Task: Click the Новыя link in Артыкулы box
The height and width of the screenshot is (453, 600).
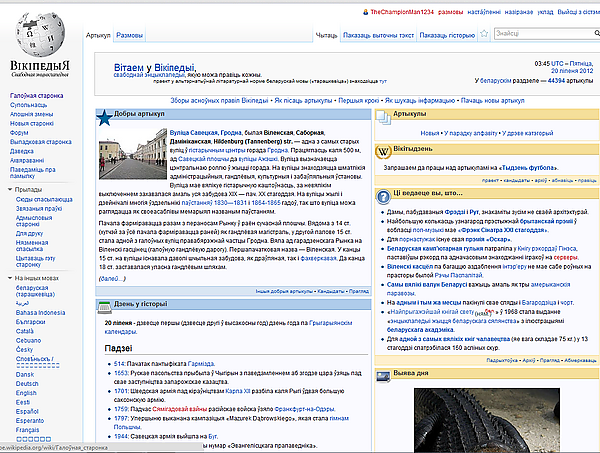Action: [x=429, y=133]
